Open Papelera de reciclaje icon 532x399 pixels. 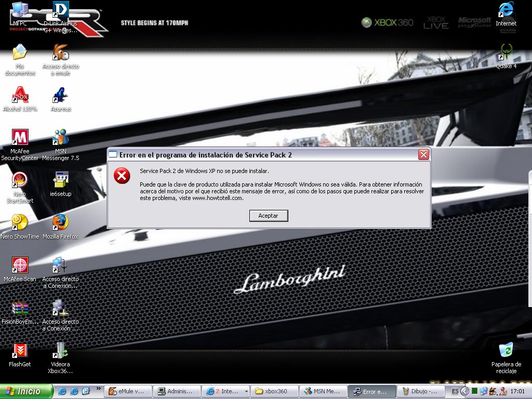506,358
